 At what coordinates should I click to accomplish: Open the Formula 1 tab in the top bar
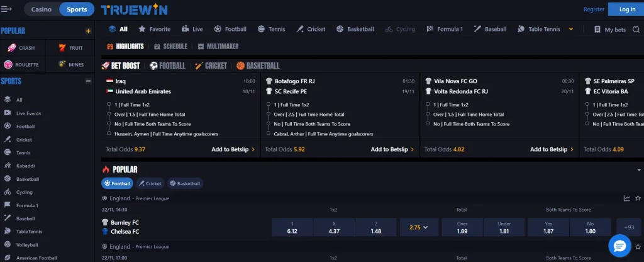pyautogui.click(x=445, y=29)
